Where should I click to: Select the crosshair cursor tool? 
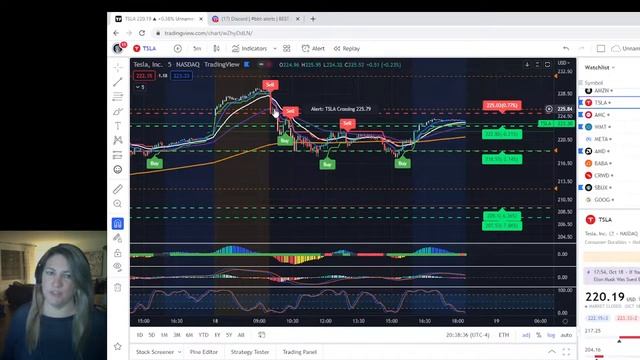[x=118, y=67]
